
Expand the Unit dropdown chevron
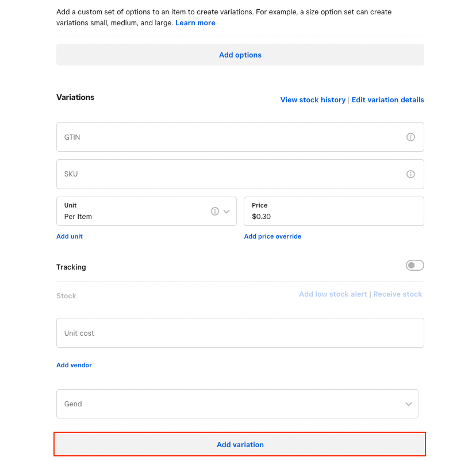tap(227, 212)
